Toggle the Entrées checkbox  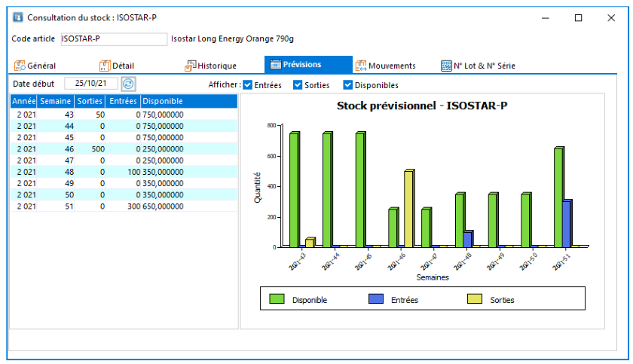[248, 85]
